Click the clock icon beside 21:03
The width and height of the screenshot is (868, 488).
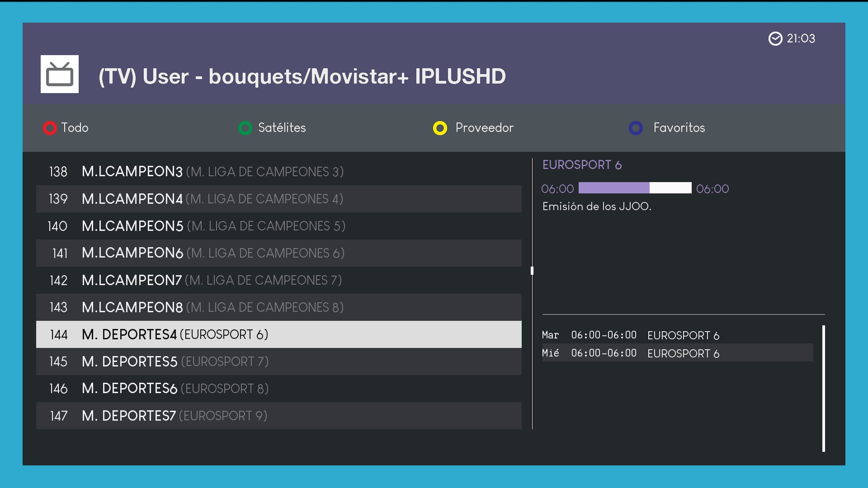(x=775, y=39)
